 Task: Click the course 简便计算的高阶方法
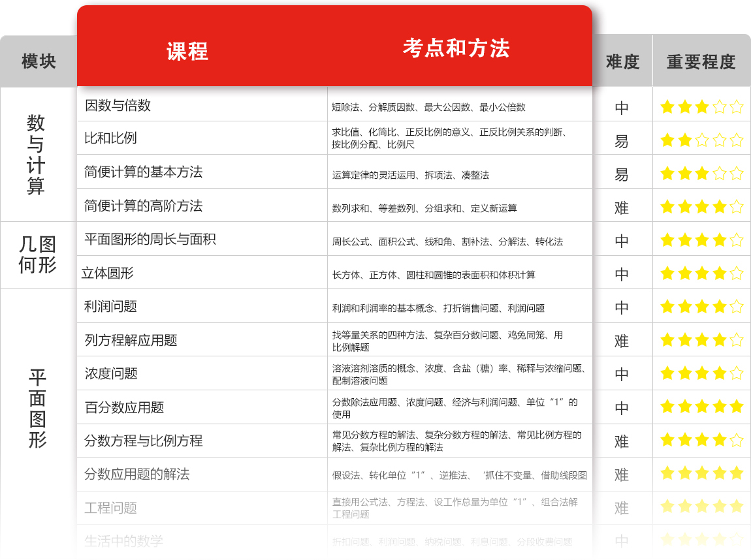[x=143, y=206]
